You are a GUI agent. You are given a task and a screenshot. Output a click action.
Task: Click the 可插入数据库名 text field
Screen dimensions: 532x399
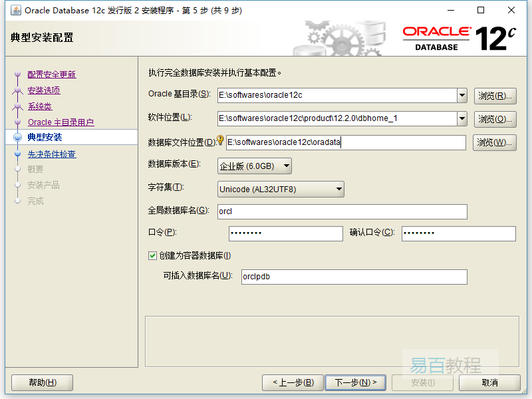(354, 277)
